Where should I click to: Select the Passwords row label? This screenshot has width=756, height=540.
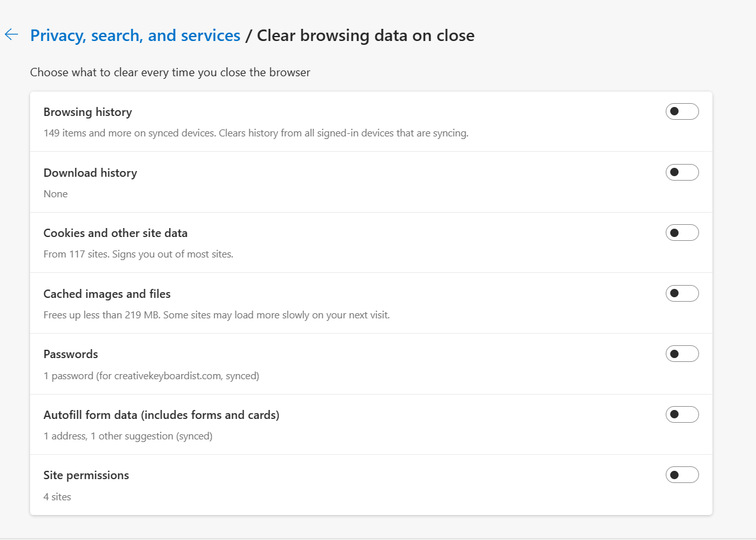pyautogui.click(x=70, y=354)
